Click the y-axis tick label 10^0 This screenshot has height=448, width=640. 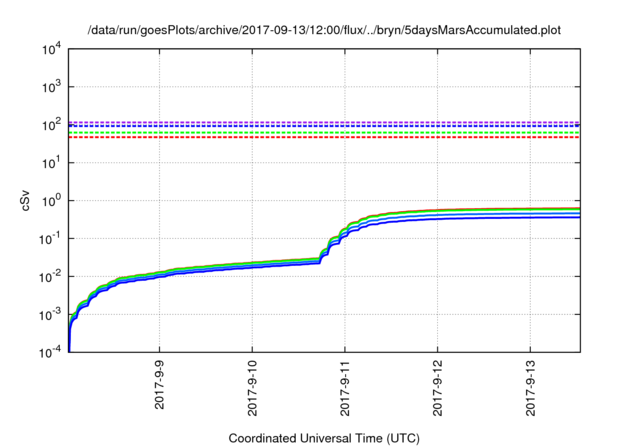[x=51, y=201]
